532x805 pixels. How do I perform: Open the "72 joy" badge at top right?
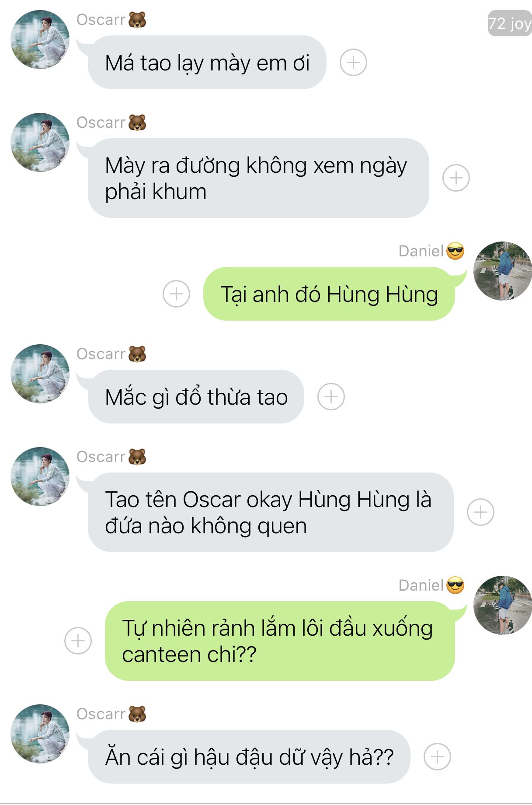tap(510, 23)
